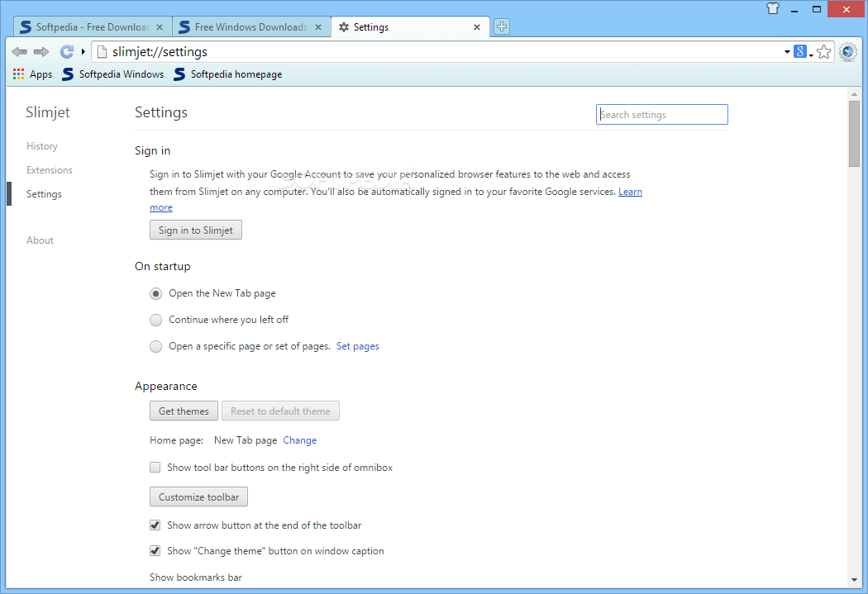Open the omnibox history dropdown arrow
868x594 pixels.
787,52
